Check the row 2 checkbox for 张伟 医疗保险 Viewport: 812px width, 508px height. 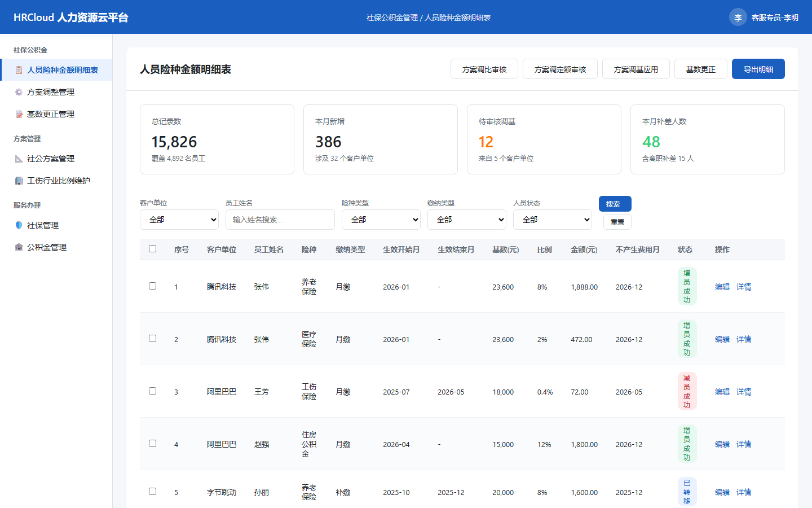coord(152,339)
